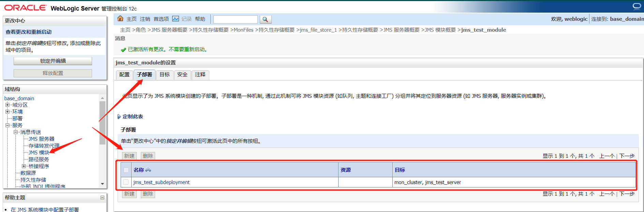
Task: Click the top 下一步 pagination link
Action: (627, 156)
